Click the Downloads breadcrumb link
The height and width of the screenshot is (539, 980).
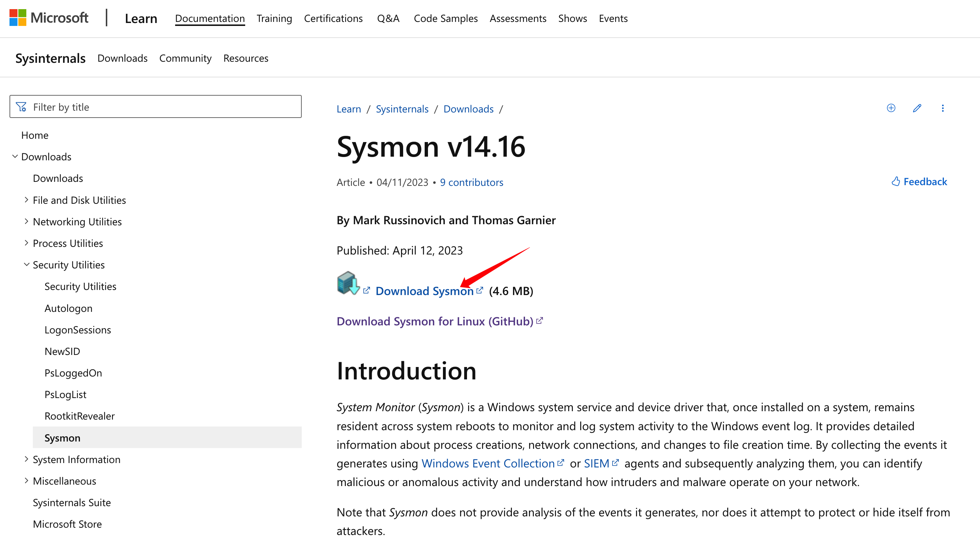click(x=468, y=109)
